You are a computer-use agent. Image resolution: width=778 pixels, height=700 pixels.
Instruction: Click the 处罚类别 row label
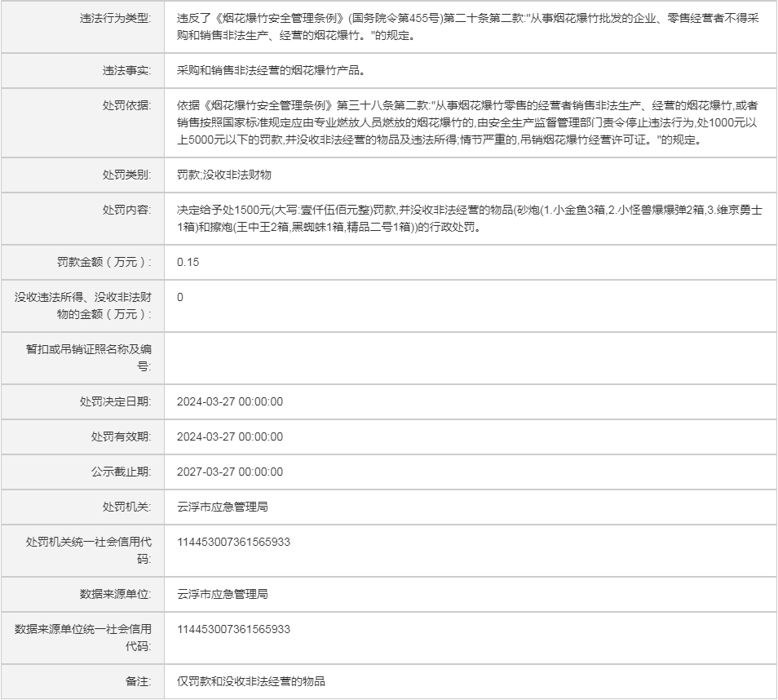(x=126, y=175)
